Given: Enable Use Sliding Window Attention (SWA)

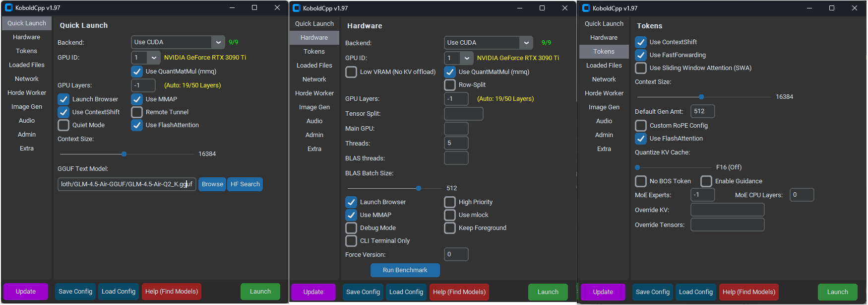Looking at the screenshot, I should coord(641,68).
